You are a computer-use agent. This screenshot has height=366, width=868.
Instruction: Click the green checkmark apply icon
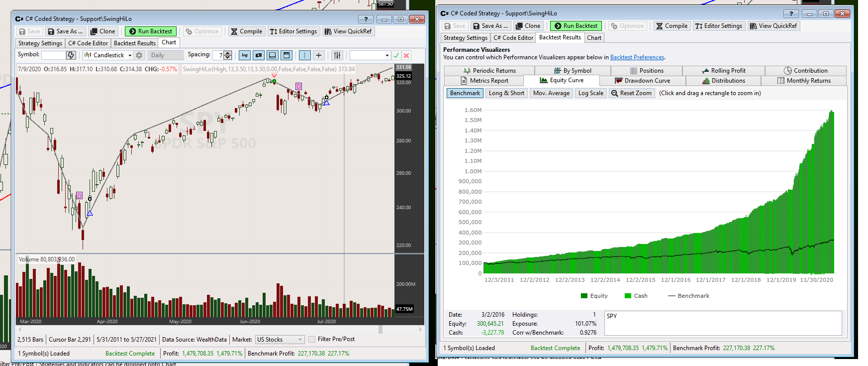coord(396,55)
